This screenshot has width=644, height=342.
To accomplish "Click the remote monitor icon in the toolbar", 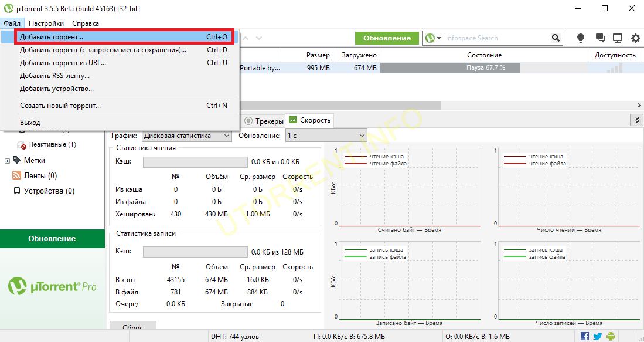I will [617, 38].
